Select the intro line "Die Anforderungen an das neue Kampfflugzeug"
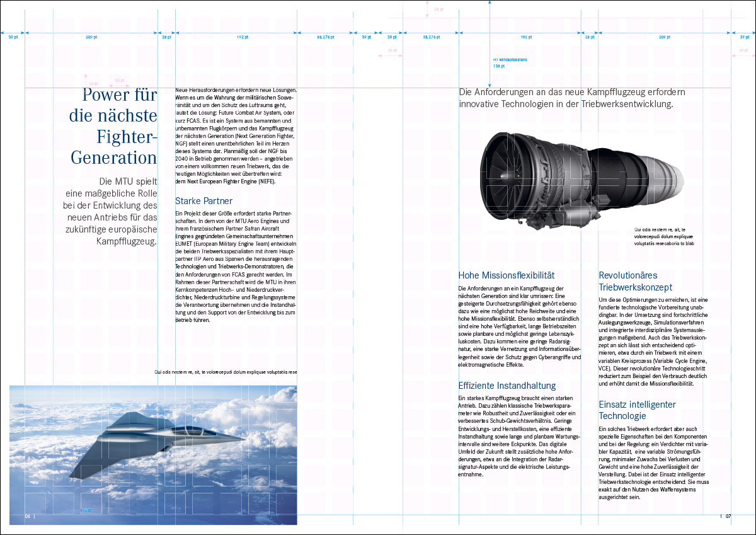The image size is (756, 535). [x=572, y=98]
